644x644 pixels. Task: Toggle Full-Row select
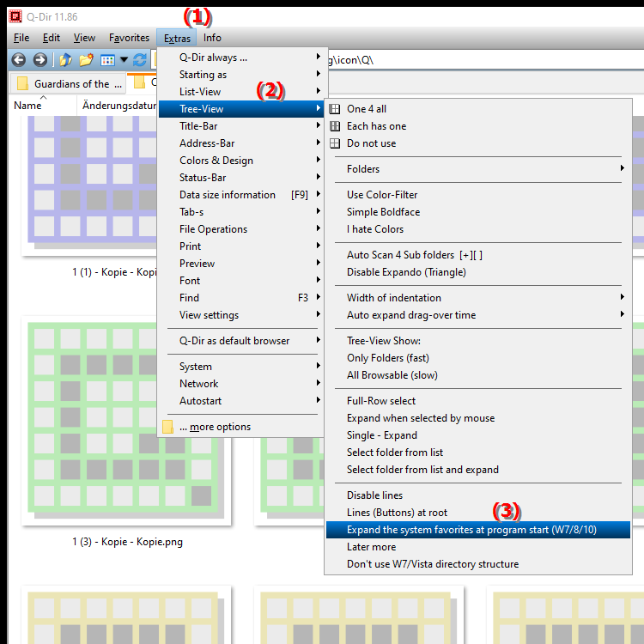[x=478, y=401]
